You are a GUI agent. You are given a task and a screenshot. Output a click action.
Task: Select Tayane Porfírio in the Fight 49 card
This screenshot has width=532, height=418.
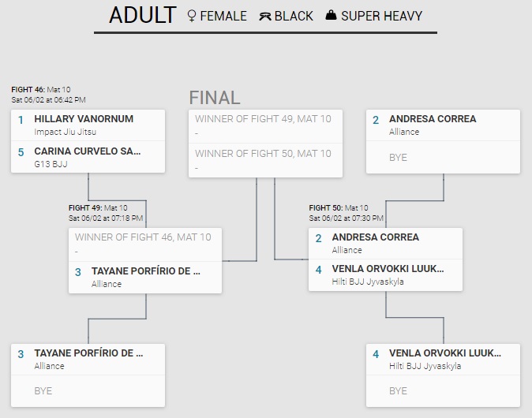(x=146, y=271)
